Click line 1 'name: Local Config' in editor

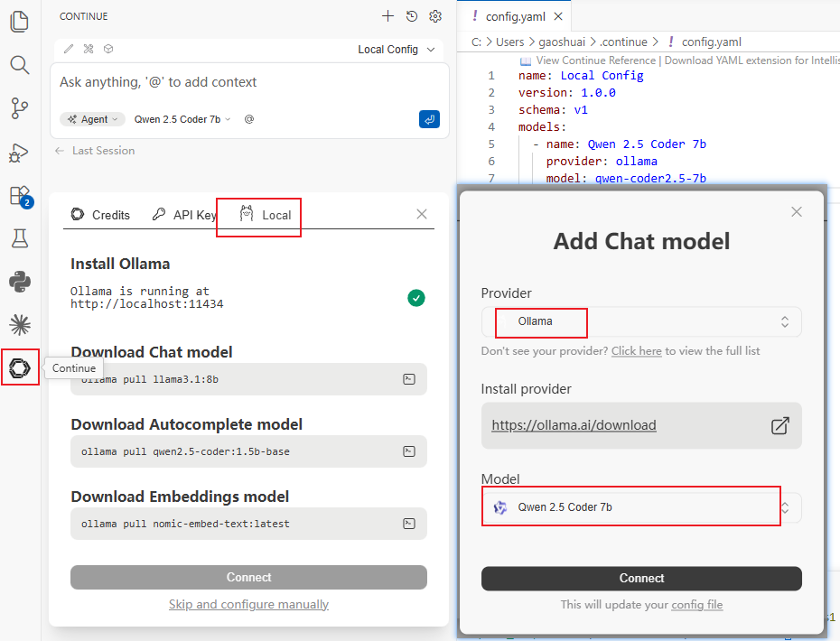(581, 76)
